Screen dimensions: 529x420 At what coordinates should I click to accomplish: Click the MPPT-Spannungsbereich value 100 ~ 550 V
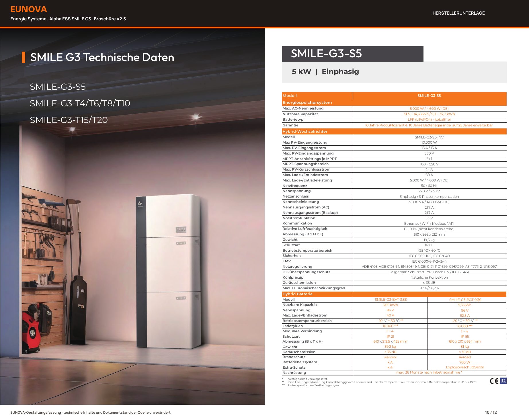(x=429, y=164)
